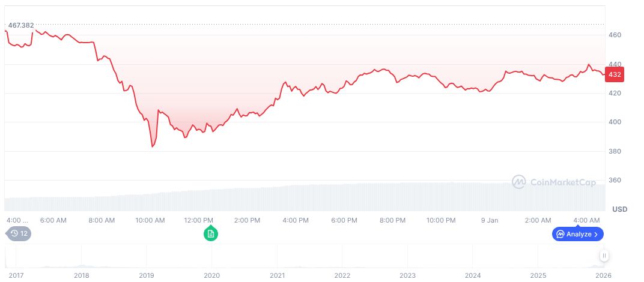Select 2025 on the year navigator
The image size is (644, 282).
tap(538, 276)
